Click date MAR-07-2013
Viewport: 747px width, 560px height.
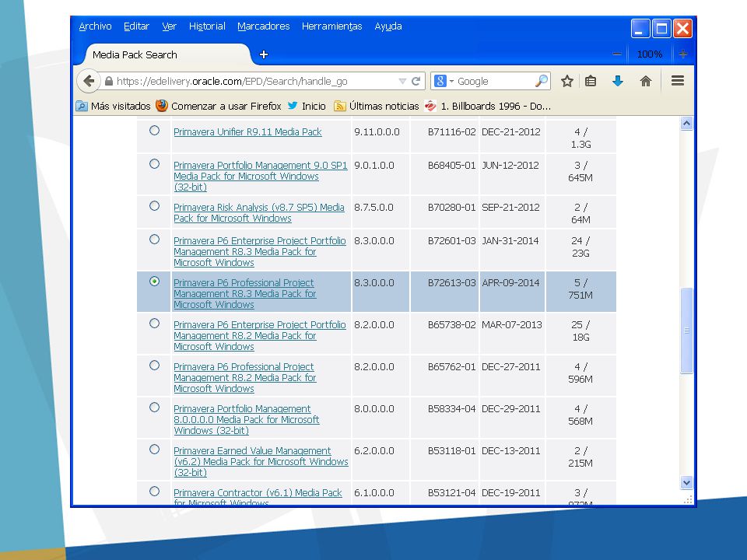point(512,325)
